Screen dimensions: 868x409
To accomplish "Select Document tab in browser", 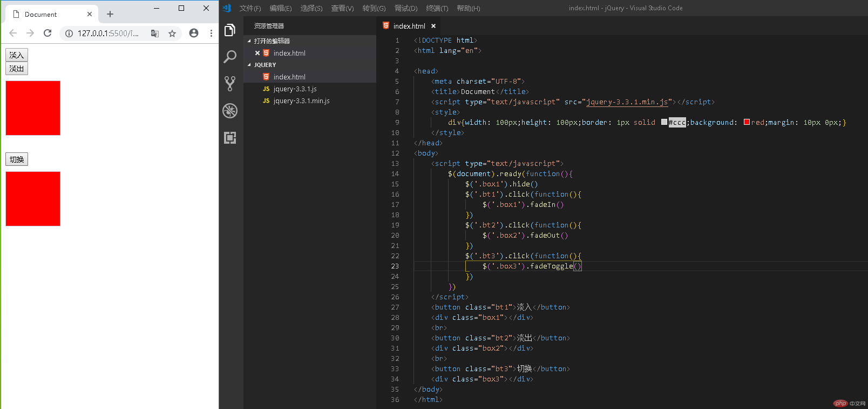I will (52, 14).
